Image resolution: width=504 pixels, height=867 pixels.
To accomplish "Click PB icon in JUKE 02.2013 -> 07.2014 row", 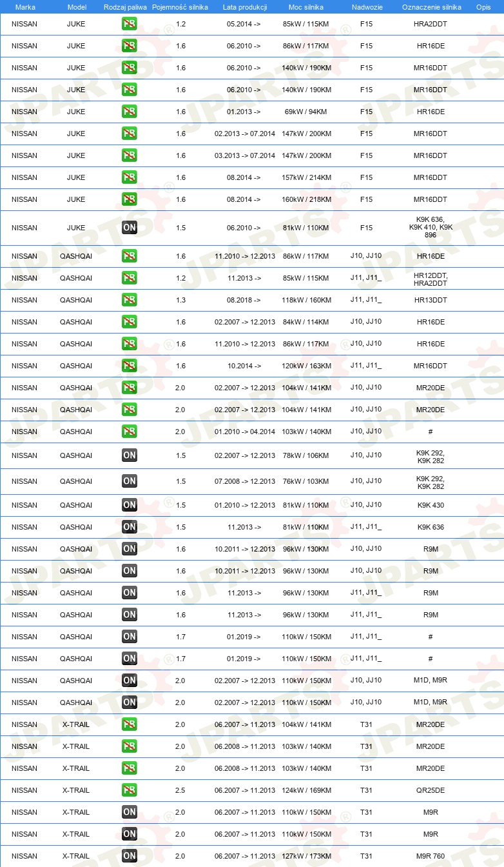I will 130,134.
